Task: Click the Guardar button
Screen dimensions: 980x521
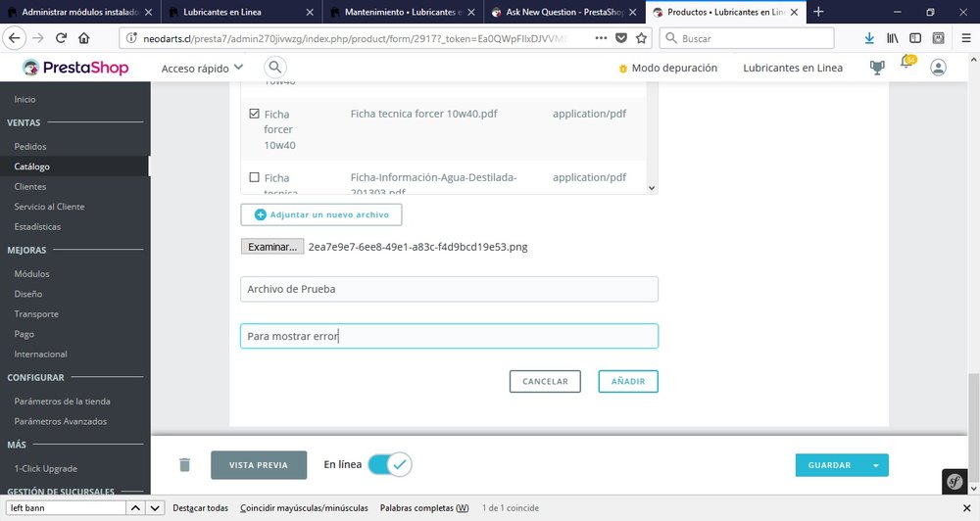Action: coord(829,465)
